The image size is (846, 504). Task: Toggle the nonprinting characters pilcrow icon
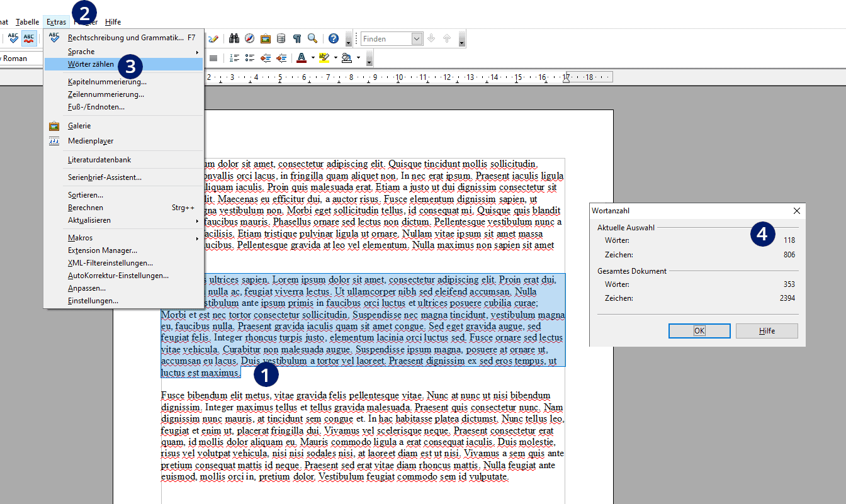296,38
